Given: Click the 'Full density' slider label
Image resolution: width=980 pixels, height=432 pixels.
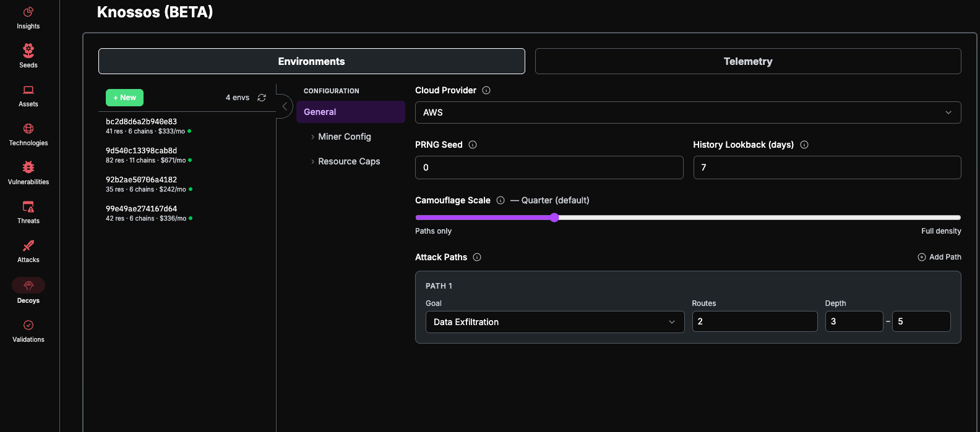Looking at the screenshot, I should (941, 231).
